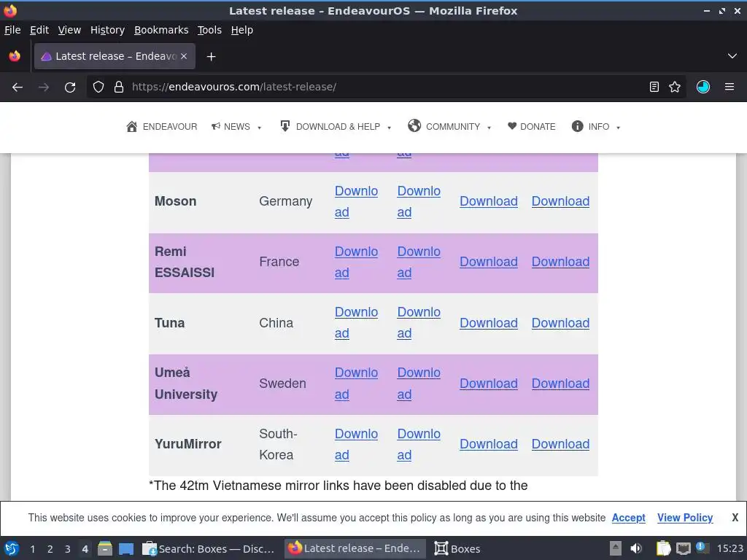Open the Firefox account profile icon
Image resolution: width=747 pixels, height=560 pixels.
tap(703, 87)
